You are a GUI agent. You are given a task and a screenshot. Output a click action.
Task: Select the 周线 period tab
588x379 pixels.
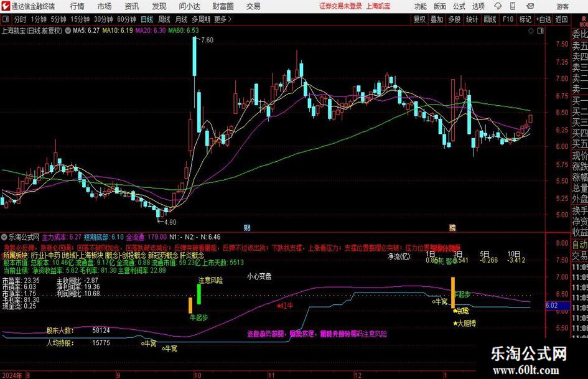click(164, 19)
